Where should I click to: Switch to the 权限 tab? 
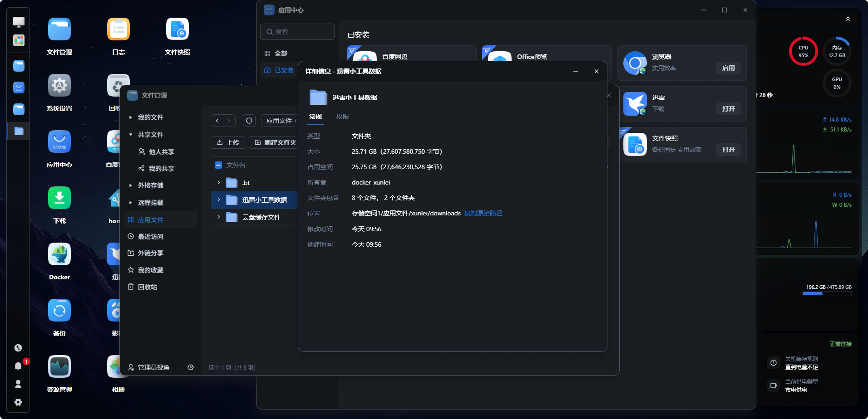tap(343, 117)
